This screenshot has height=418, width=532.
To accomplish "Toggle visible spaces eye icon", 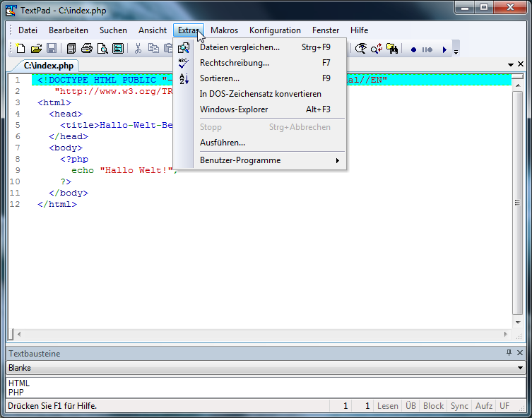I will (x=361, y=49).
